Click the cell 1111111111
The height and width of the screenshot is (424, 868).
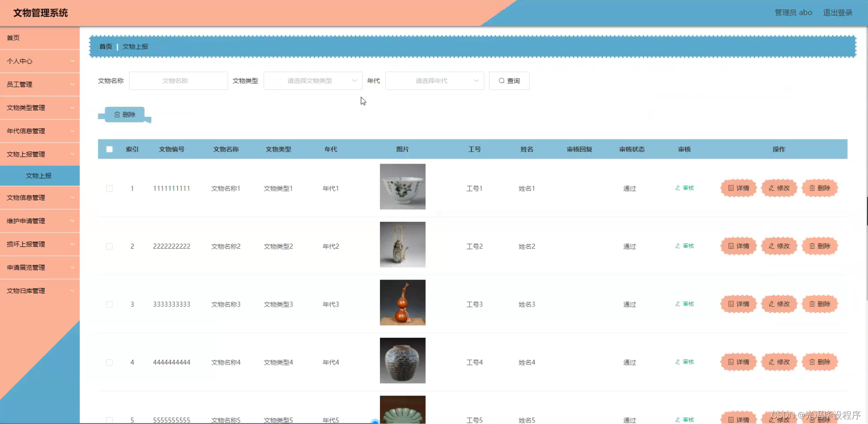171,188
